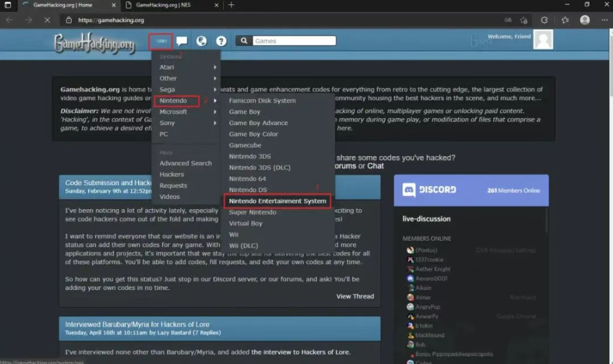Select Nintendo 3DS (DLC) entry
This screenshot has height=364, width=613.
click(259, 167)
